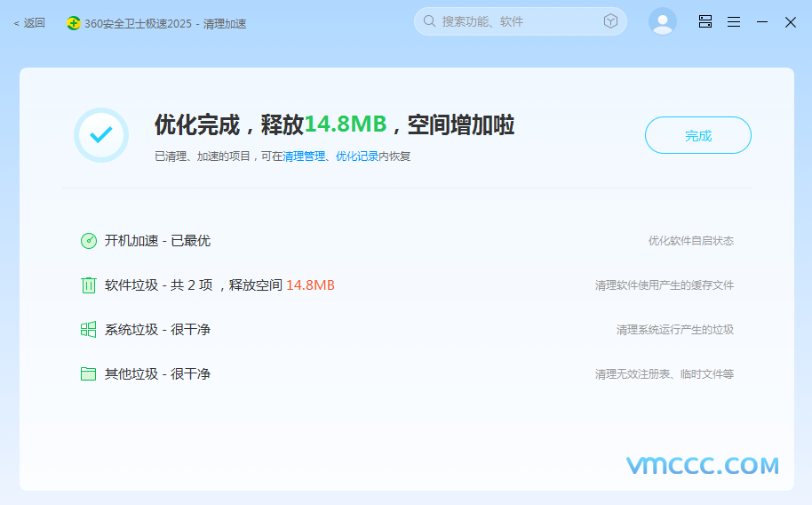Viewport: 812px width, 505px height.
Task: Click the search magnifier icon
Action: 430,21
